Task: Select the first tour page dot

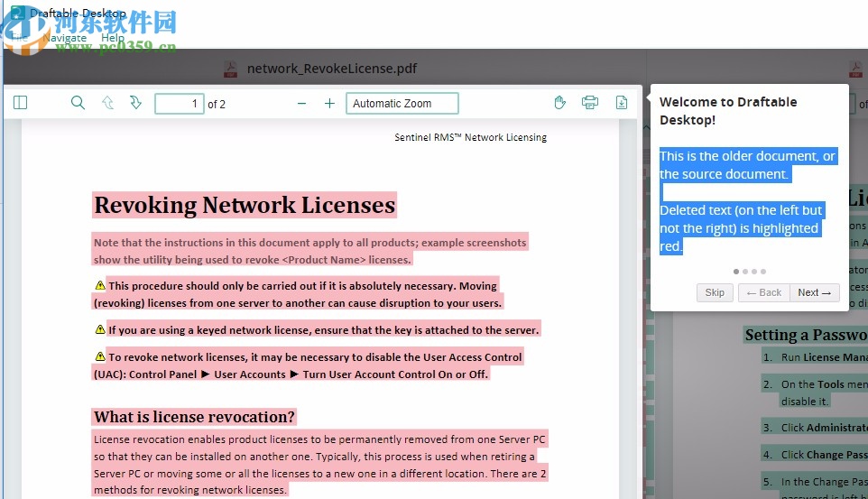Action: click(735, 272)
